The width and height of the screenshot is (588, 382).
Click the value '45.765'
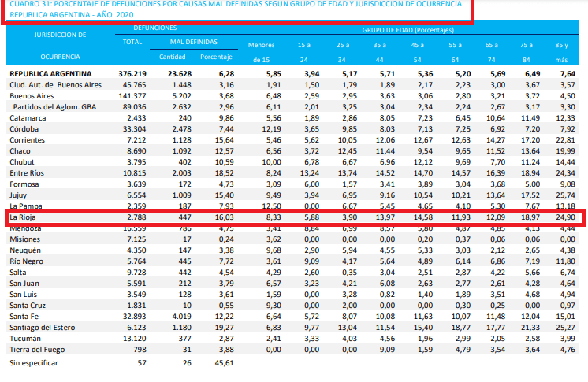134,85
